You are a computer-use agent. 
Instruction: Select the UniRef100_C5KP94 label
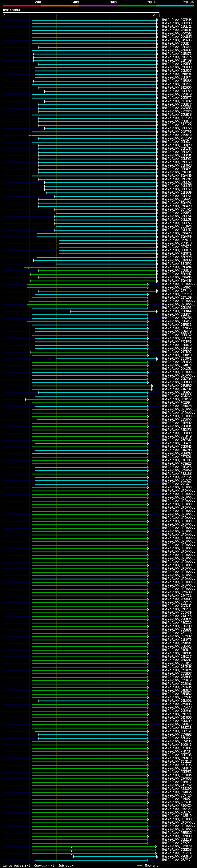(176, 74)
